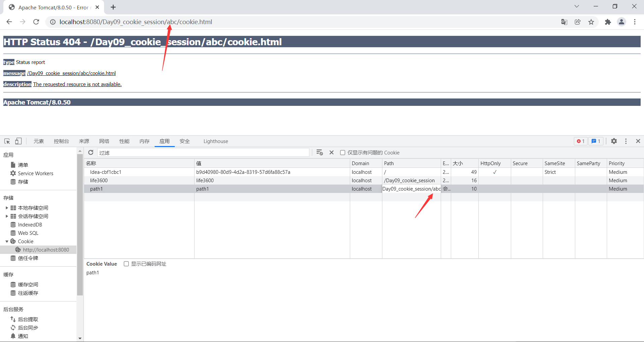Viewport: 644px width, 342px height.
Task: Click the blue issues count badge
Action: point(596,141)
